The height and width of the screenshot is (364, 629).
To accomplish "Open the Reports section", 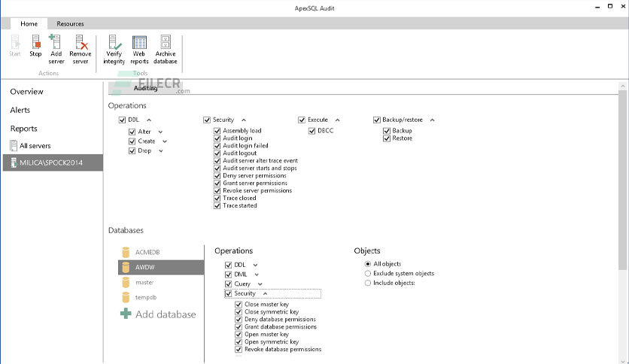I will 23,129.
